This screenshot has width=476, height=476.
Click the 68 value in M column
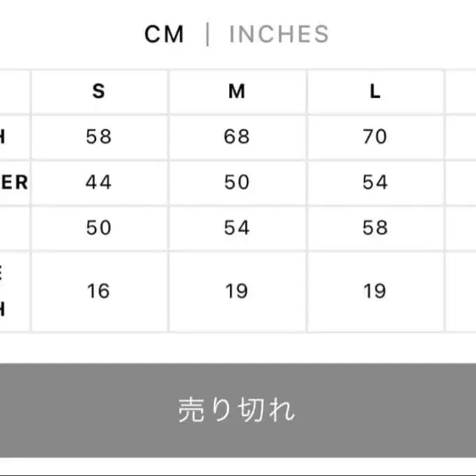pyautogui.click(x=237, y=137)
